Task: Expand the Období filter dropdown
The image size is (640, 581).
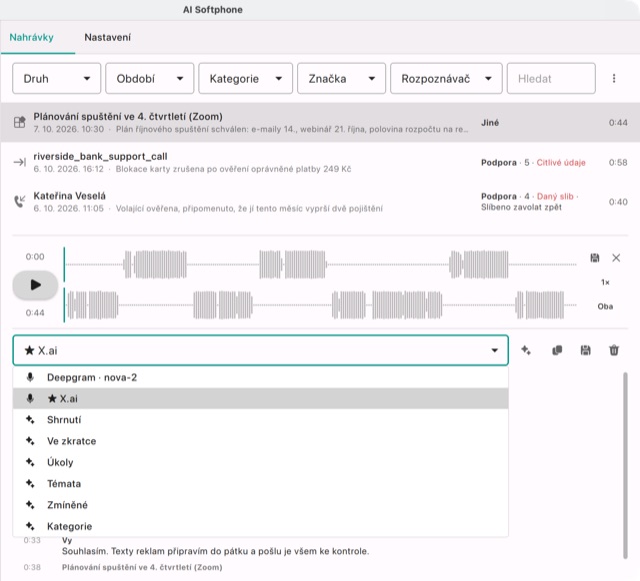Action: pyautogui.click(x=149, y=78)
